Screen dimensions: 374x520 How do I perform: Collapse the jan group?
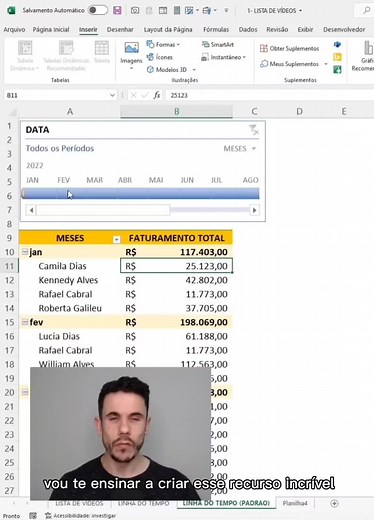[x=25, y=252]
